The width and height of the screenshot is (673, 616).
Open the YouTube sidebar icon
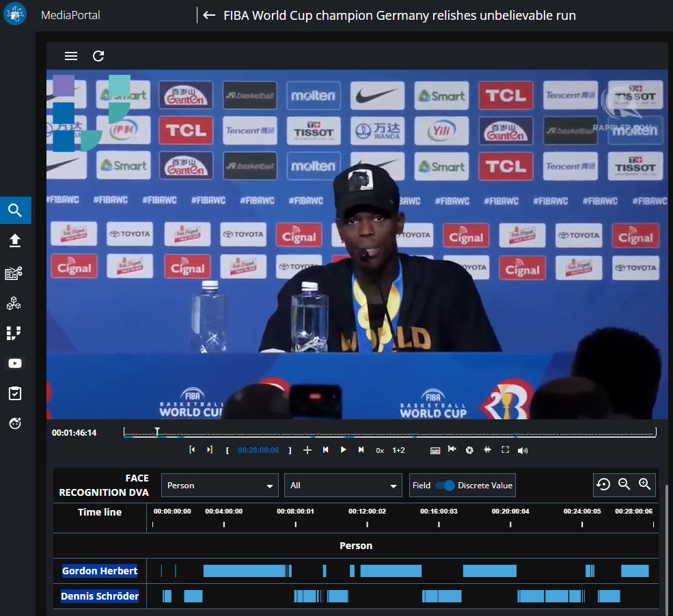[x=14, y=363]
